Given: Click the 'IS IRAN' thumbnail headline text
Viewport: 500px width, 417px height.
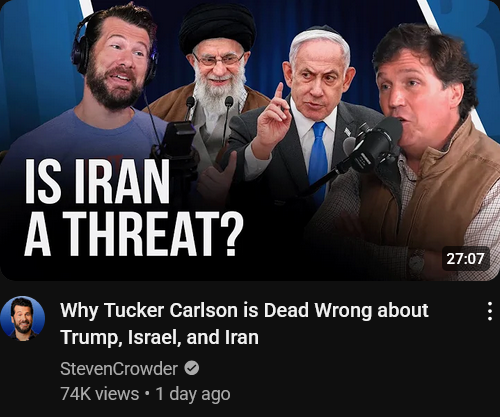Looking at the screenshot, I should (x=97, y=182).
